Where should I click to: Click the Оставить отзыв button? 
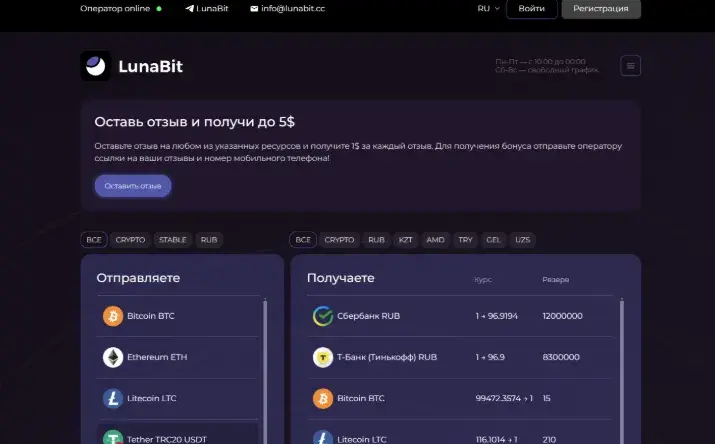click(133, 186)
